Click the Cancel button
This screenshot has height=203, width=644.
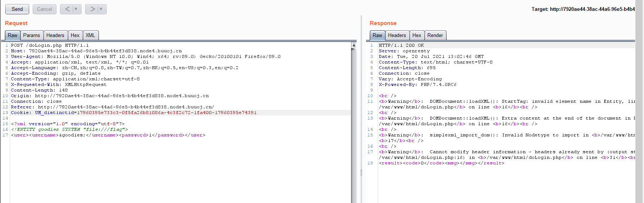click(45, 9)
